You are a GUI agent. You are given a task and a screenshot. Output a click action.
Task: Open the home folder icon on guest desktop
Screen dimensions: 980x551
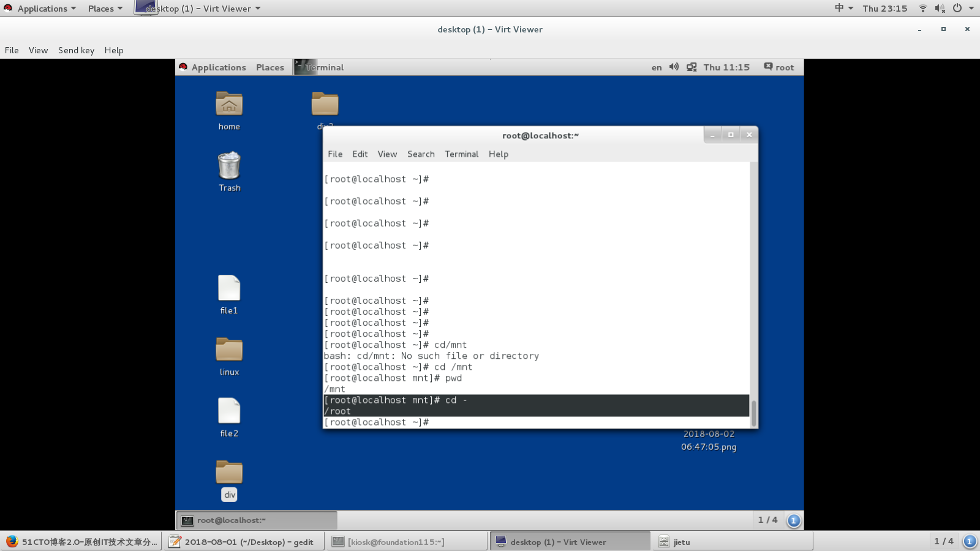(x=229, y=105)
